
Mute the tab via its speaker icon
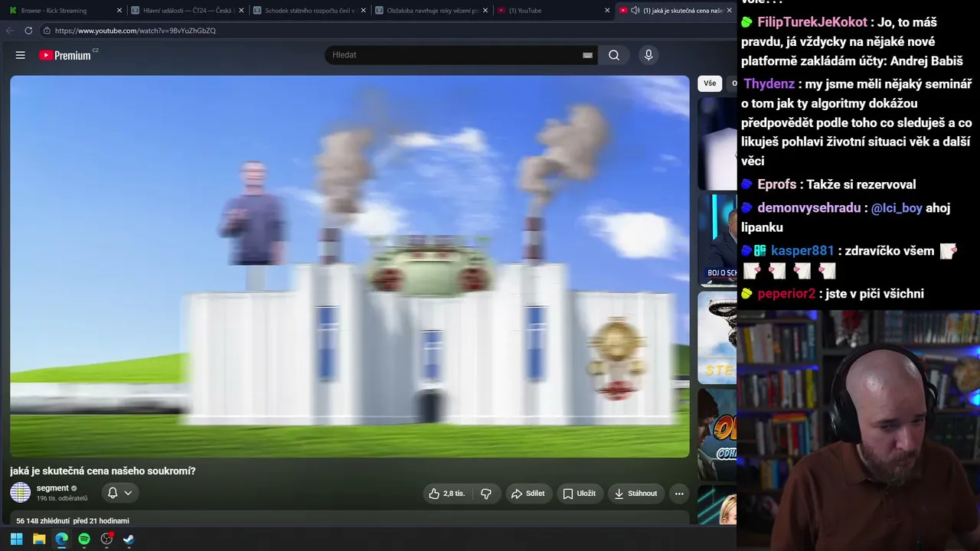point(635,11)
